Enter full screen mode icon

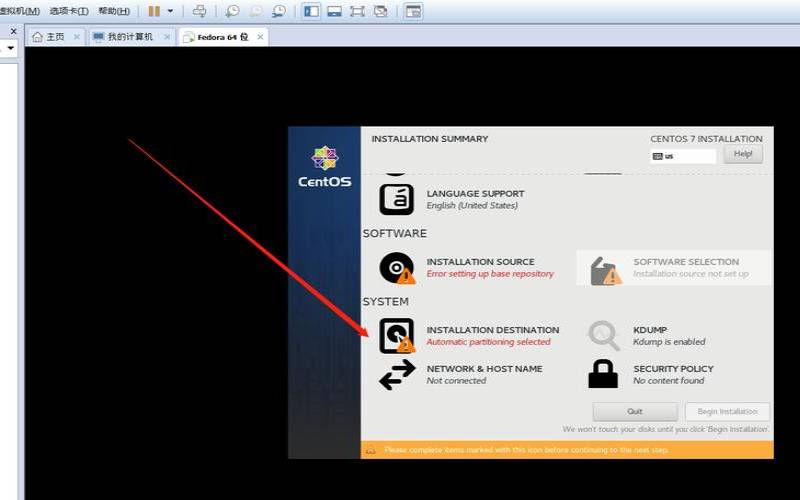click(357, 11)
